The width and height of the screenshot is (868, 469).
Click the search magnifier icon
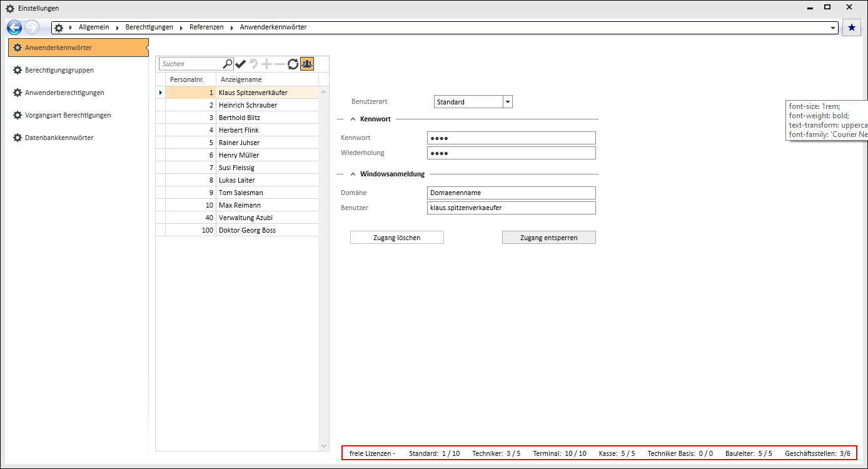pos(228,64)
